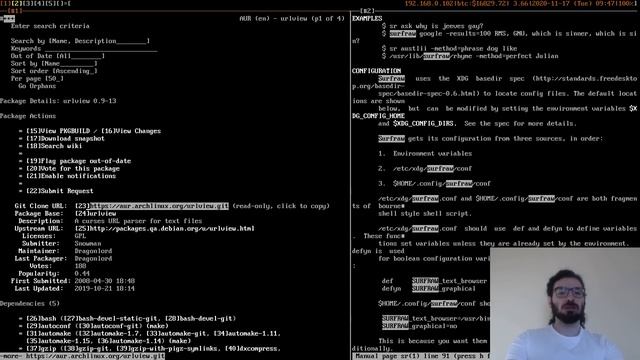This screenshot has height=360, width=640.
Task: Click the [m2] pane title
Action: coord(367,11)
